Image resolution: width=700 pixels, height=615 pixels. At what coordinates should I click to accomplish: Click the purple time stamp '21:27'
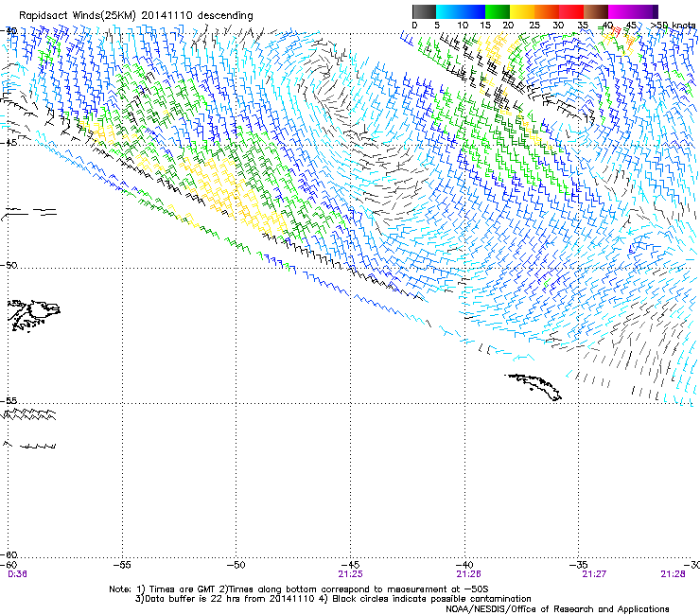594,574
